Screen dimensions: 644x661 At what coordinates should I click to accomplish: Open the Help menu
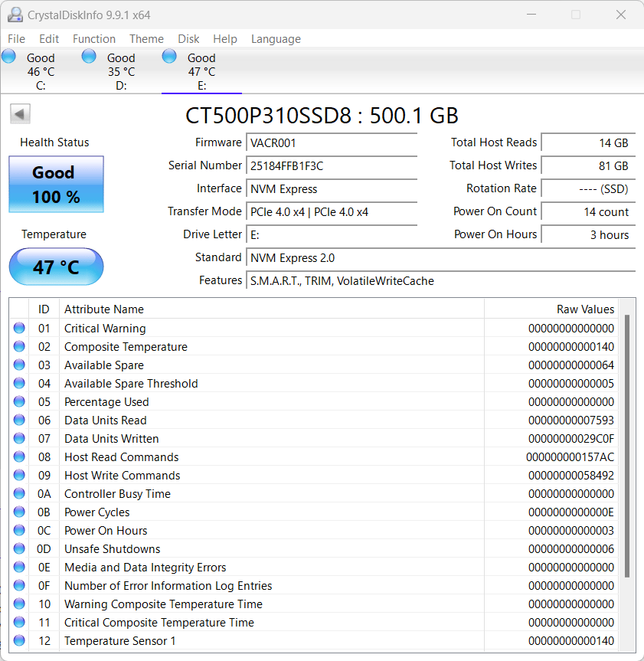click(225, 39)
